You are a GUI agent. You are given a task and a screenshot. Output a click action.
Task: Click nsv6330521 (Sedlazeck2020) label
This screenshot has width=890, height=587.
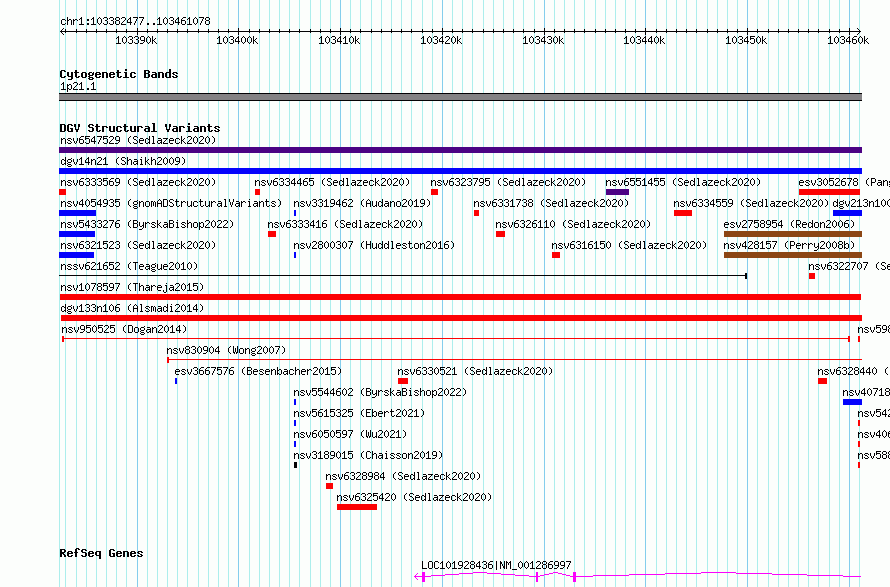pos(475,371)
